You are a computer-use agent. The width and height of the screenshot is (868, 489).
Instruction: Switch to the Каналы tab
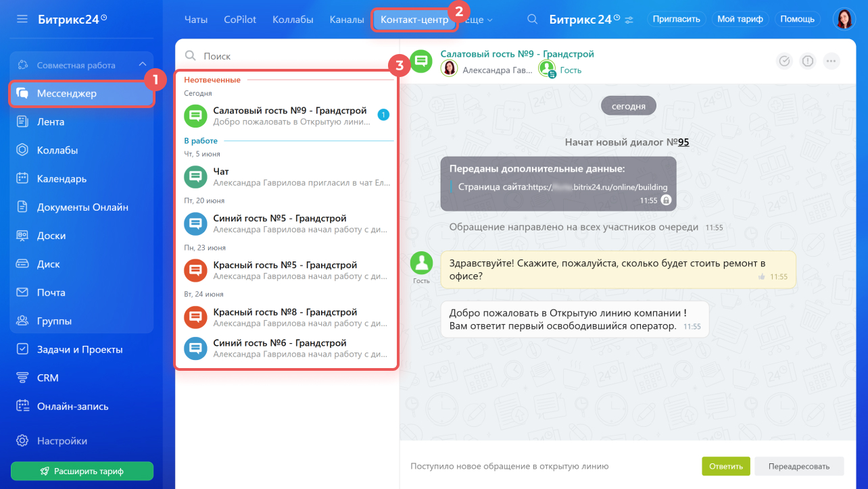point(347,20)
